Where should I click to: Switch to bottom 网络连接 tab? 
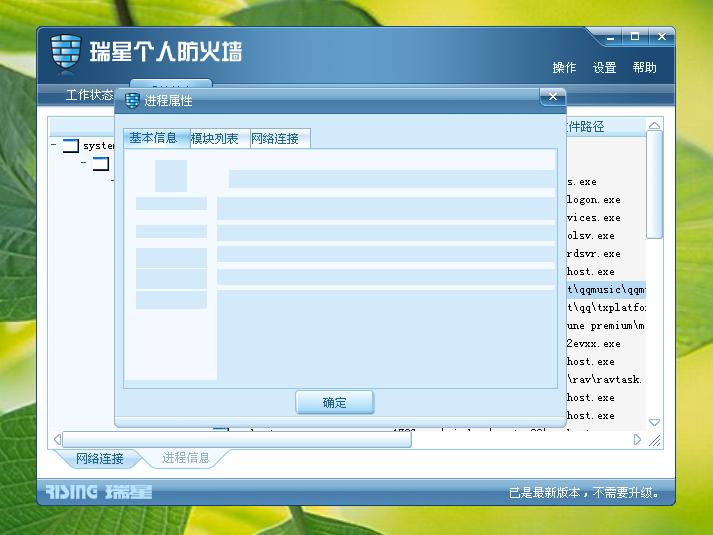[99, 458]
